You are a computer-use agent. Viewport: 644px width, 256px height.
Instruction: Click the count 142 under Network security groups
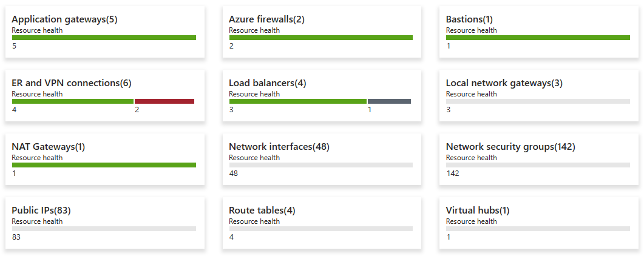[x=453, y=173]
